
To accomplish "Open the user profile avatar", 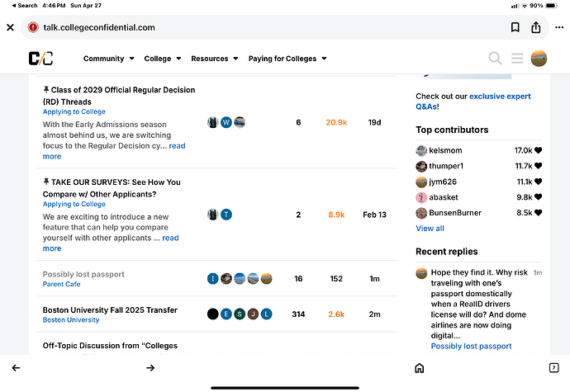I will point(539,58).
